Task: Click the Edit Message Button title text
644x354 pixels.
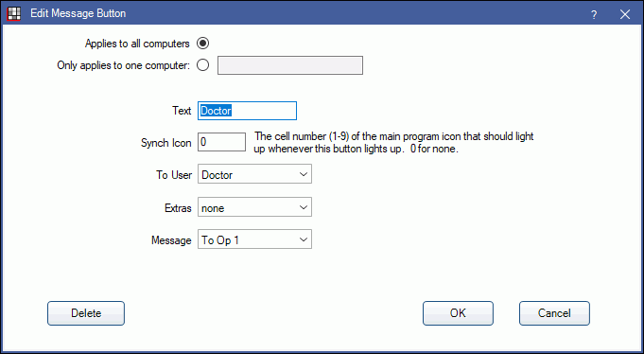Action: 78,13
